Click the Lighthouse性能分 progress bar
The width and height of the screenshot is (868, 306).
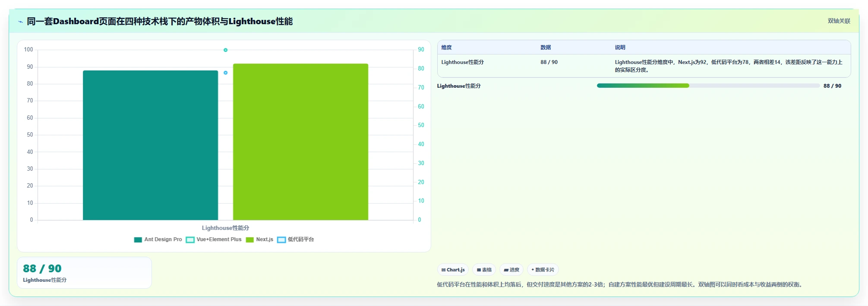point(708,86)
